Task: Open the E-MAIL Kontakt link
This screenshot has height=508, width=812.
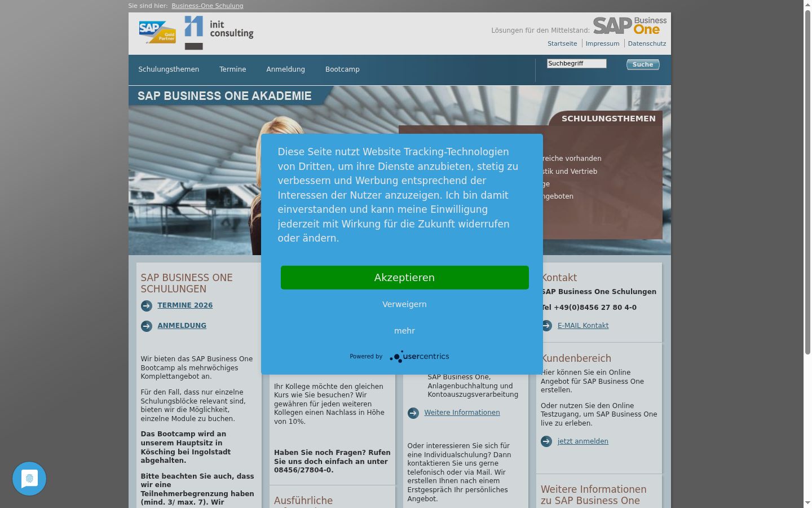Action: 582,326
